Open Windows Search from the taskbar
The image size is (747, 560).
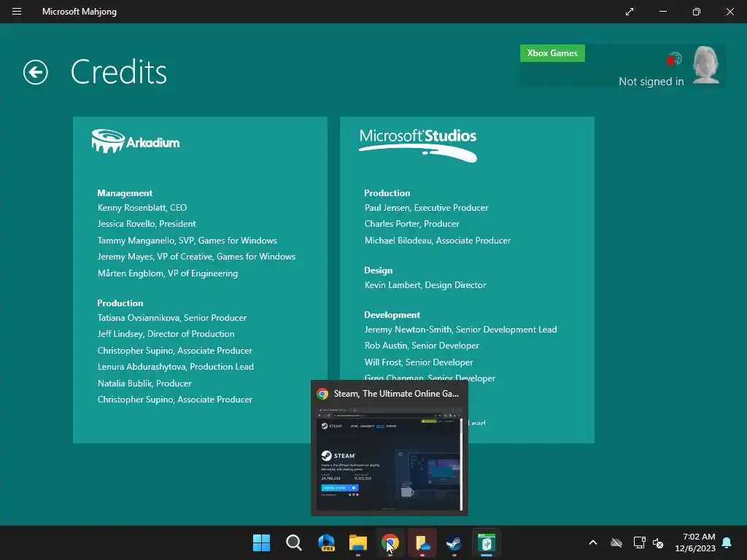point(294,542)
